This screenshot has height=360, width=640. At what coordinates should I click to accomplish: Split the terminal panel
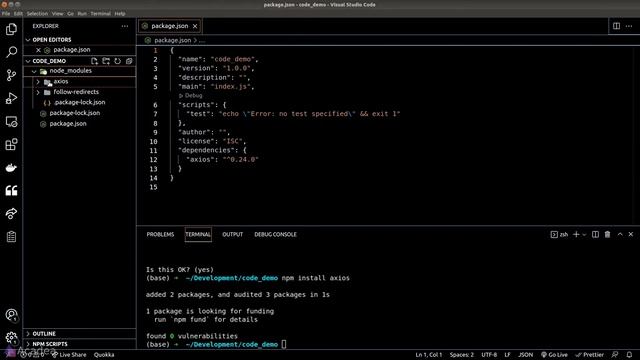(596, 234)
